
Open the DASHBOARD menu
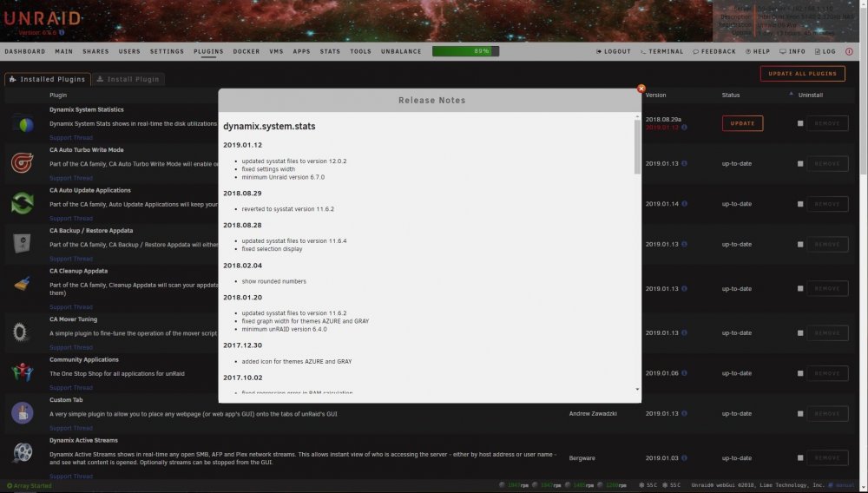coord(25,51)
